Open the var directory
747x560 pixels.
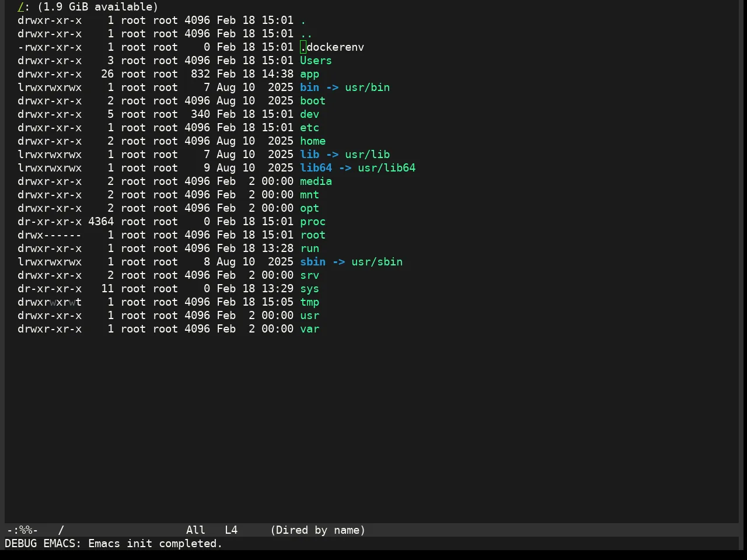(x=309, y=329)
